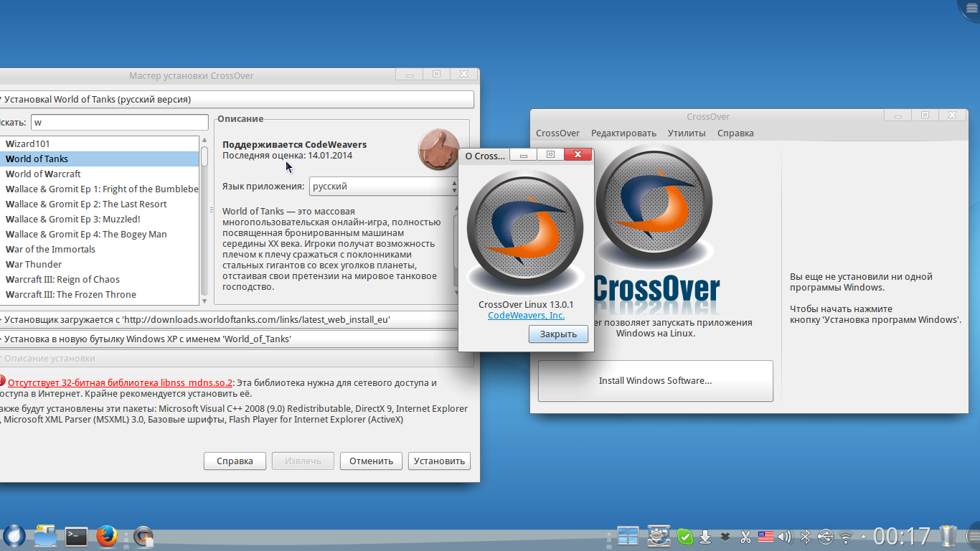Open the ROSA application launcher menu
This screenshot has width=980, height=551.
pos(14,536)
